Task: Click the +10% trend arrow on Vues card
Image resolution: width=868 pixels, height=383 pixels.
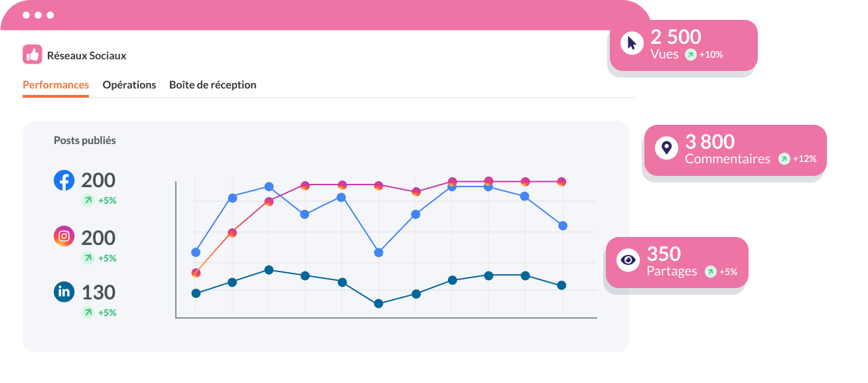Action: 691,54
